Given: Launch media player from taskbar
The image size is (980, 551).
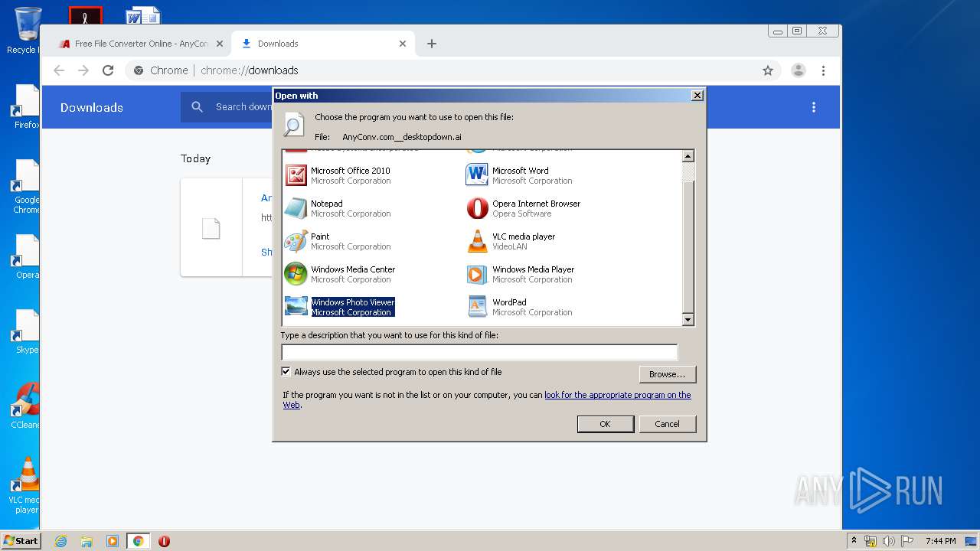Looking at the screenshot, I should (113, 541).
